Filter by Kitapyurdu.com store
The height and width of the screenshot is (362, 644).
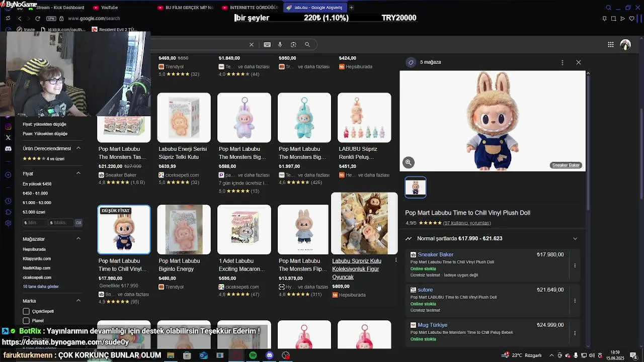click(37, 259)
